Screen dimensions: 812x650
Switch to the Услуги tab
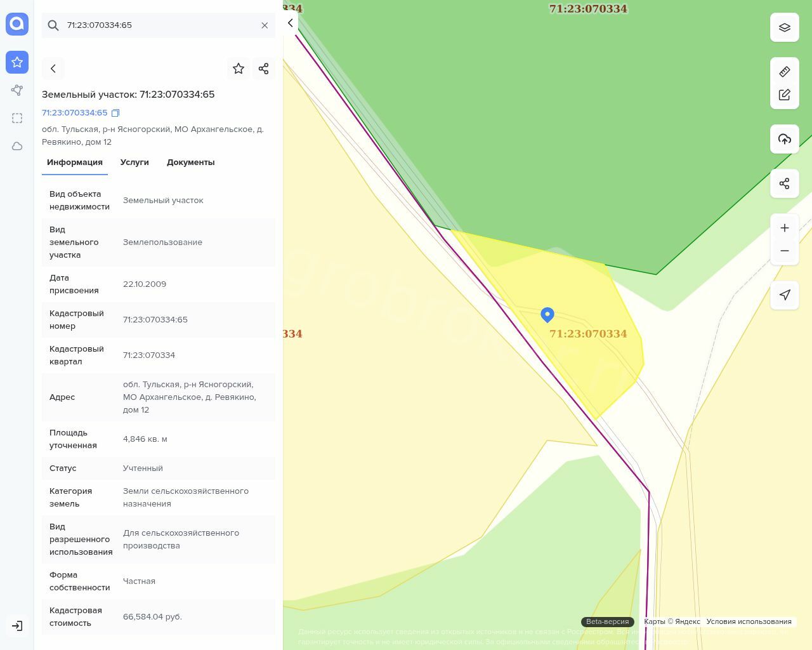coord(134,162)
